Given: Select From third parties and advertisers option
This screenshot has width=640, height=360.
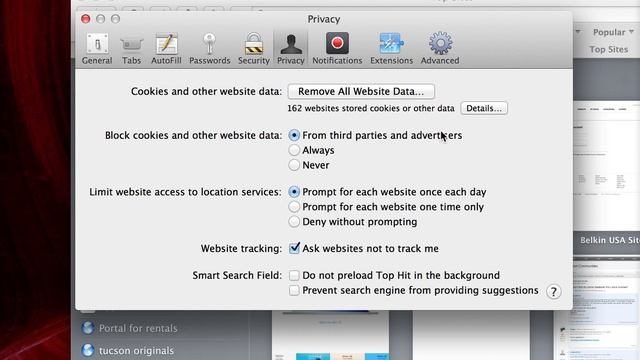Looking at the screenshot, I should pos(294,135).
